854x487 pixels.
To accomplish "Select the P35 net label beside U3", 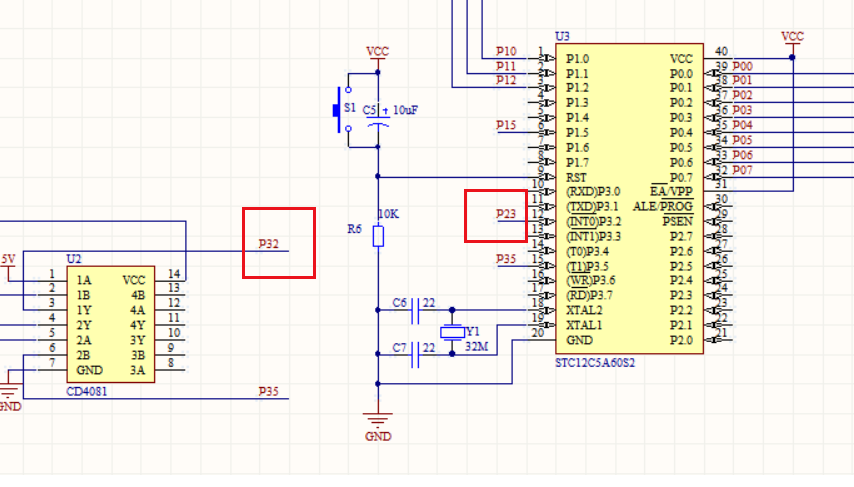I will pyautogui.click(x=506, y=259).
